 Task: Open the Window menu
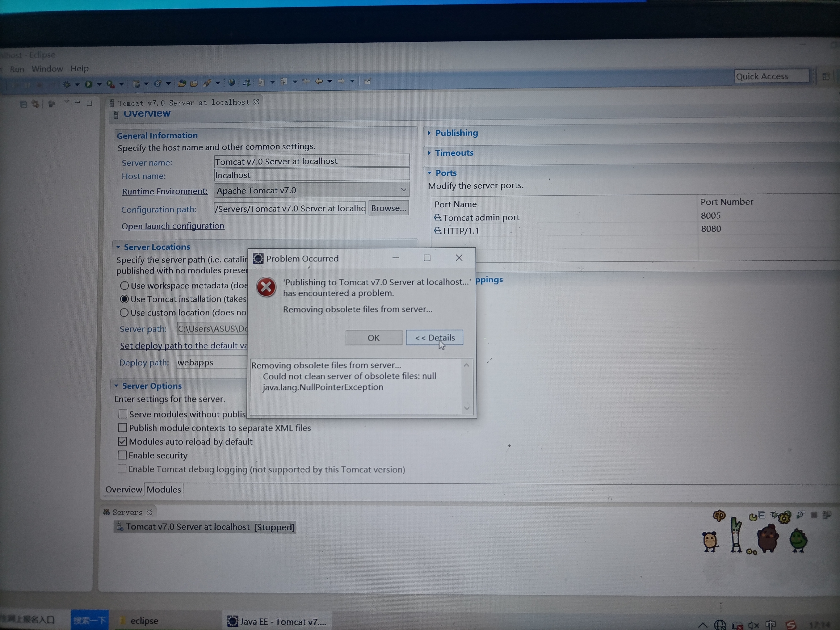47,69
